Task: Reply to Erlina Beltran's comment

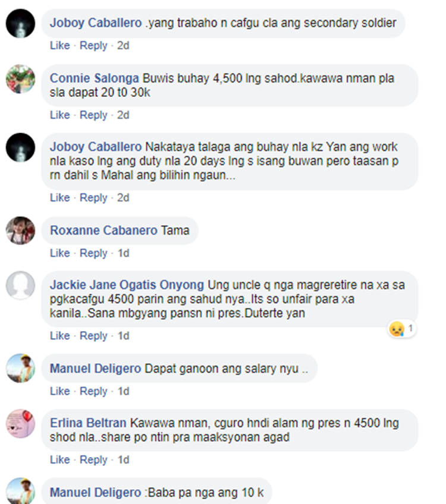Action: click(93, 459)
